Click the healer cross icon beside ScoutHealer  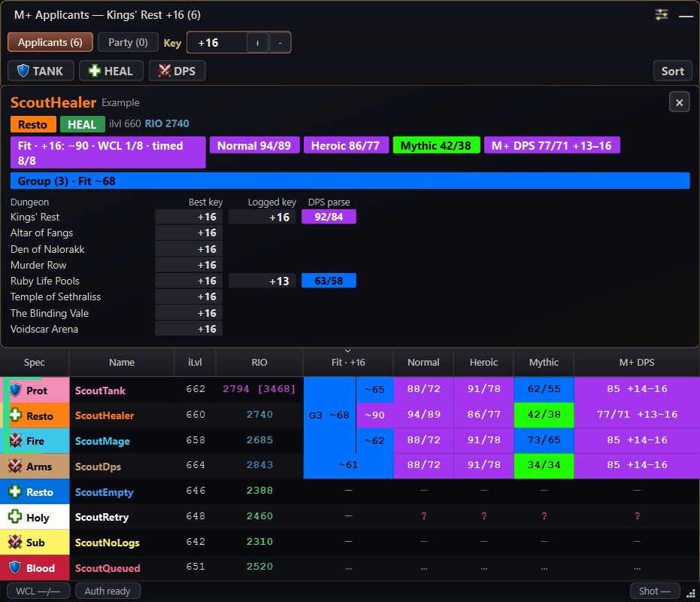point(15,415)
